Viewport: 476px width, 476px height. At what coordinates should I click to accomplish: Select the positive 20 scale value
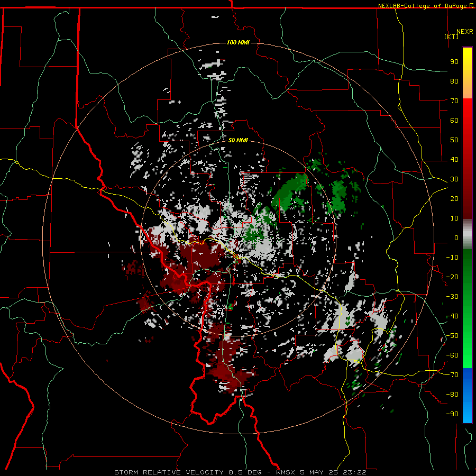tap(454, 199)
